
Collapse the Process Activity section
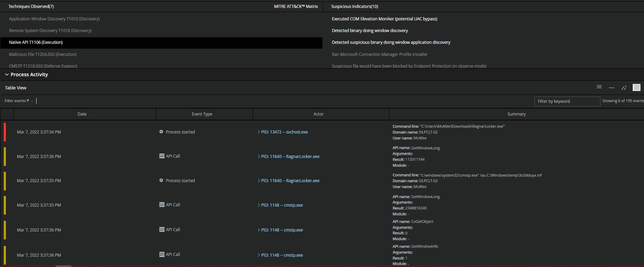(x=7, y=75)
